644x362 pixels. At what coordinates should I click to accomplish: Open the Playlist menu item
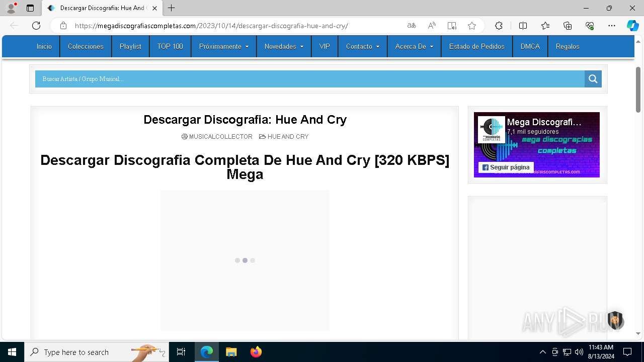click(x=130, y=46)
